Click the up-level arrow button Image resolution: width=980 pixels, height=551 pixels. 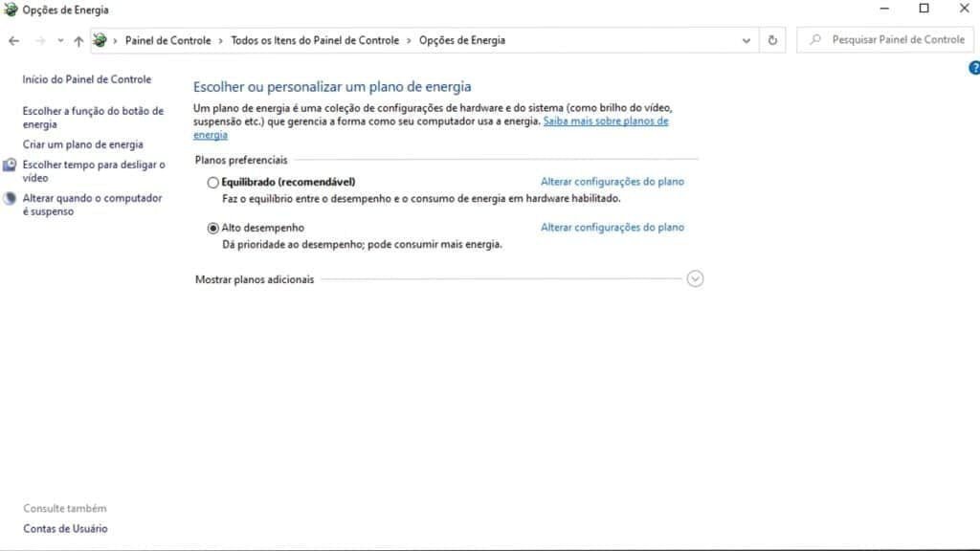tap(78, 41)
